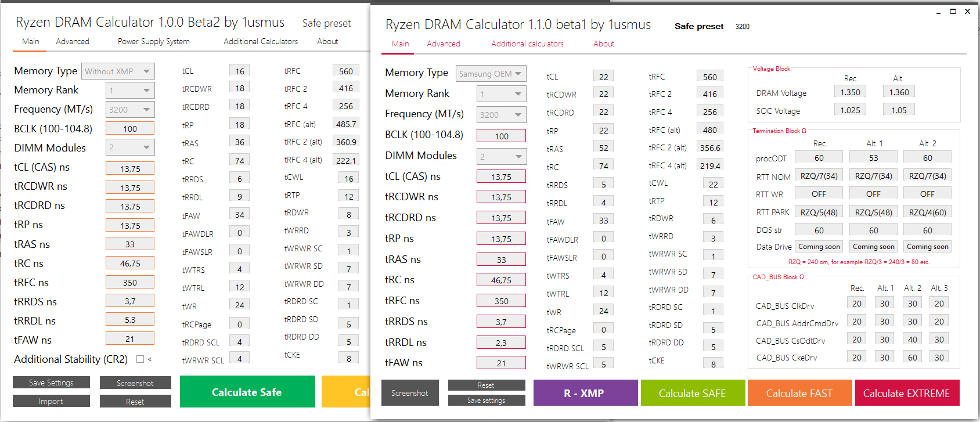Image resolution: width=980 pixels, height=422 pixels.
Task: Click tRAS value 52 in 1.1.0 beta1 window
Action: pyautogui.click(x=604, y=148)
